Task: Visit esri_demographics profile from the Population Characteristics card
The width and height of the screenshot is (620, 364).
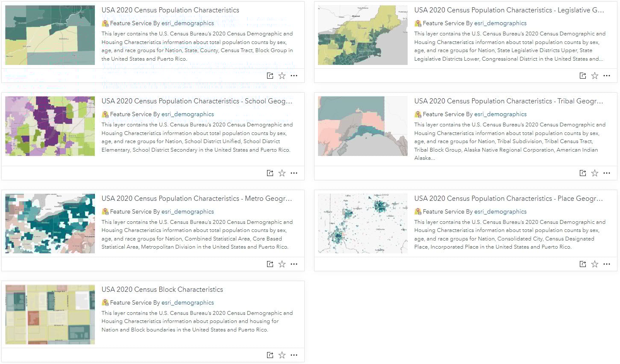Action: click(x=188, y=23)
